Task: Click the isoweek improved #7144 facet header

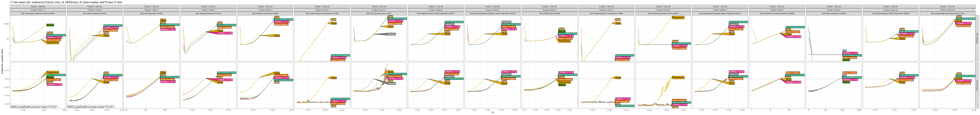Action: coord(209,13)
